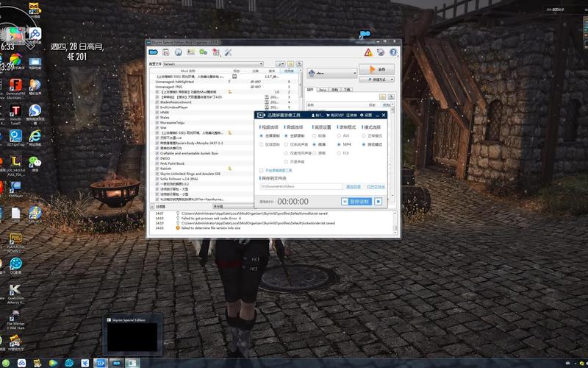The height and width of the screenshot is (368, 588).
Task: Click the orange Run button
Action: tap(376, 69)
